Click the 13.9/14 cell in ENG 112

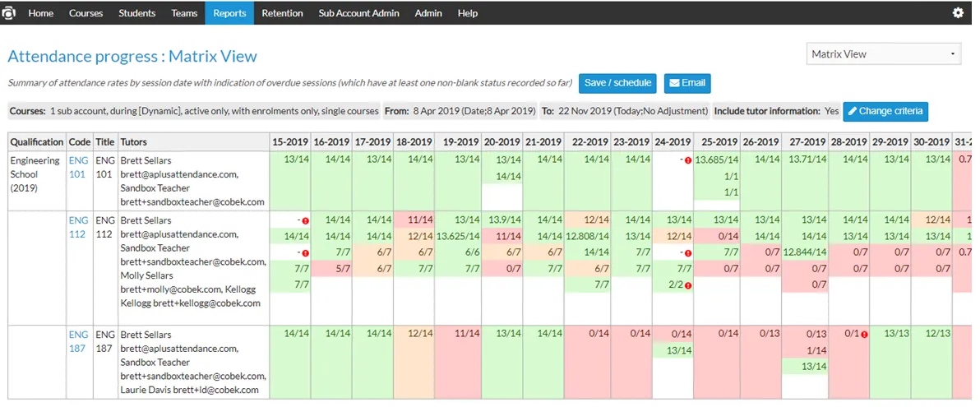pyautogui.click(x=502, y=220)
